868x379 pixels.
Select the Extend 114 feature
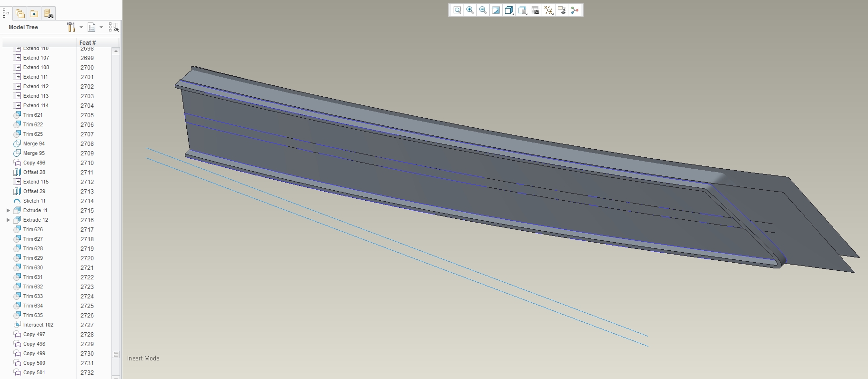(36, 105)
